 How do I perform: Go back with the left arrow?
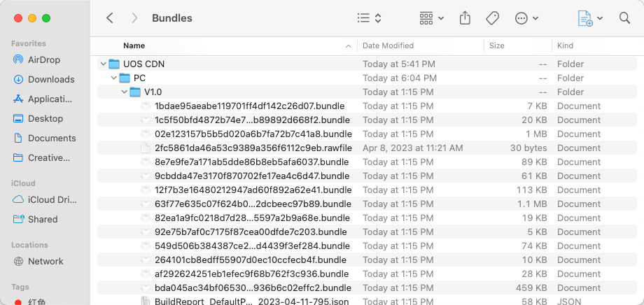click(110, 18)
